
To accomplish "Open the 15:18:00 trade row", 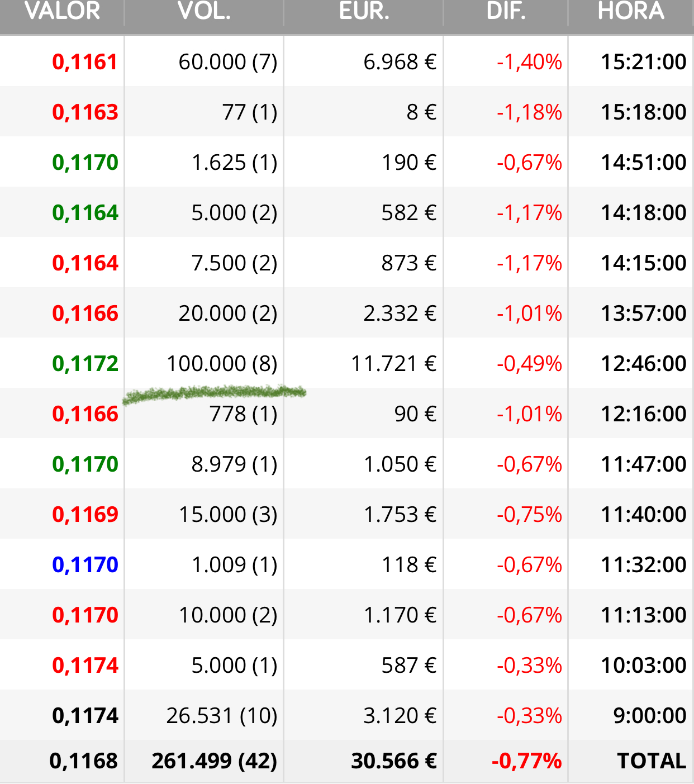I will [347, 112].
